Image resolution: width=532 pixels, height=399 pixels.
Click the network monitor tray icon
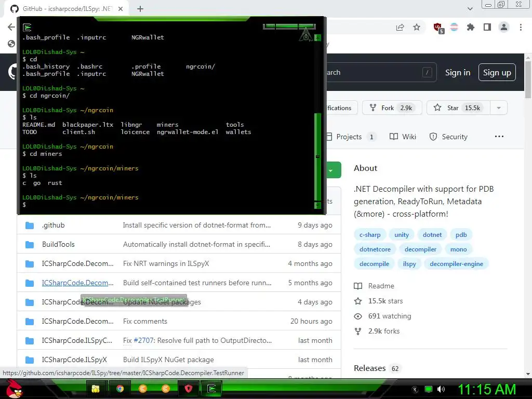(429, 389)
